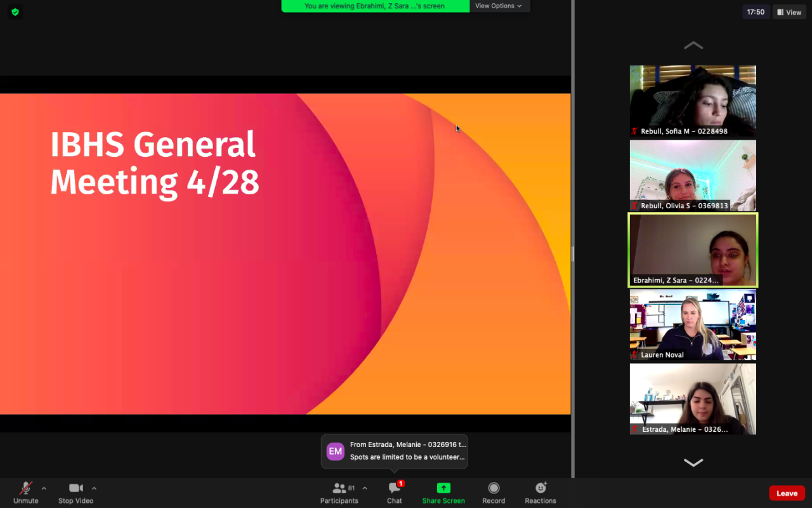Open the chat notification from Estrada, Melanie
Viewport: 812px width, 508px height.
[395, 451]
